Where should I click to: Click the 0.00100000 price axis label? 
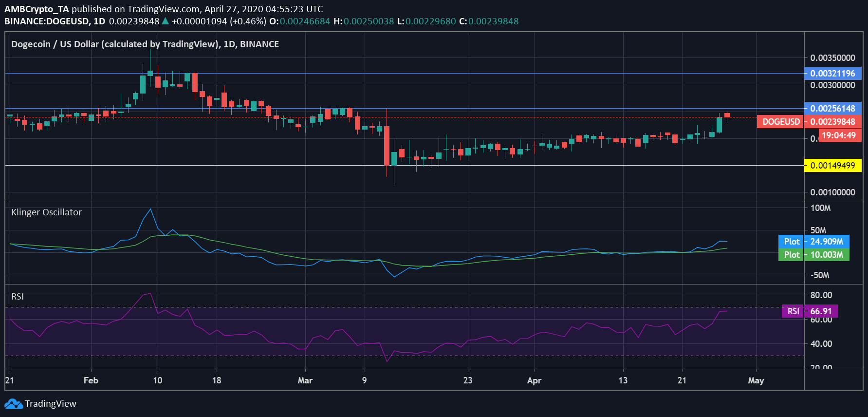[832, 192]
